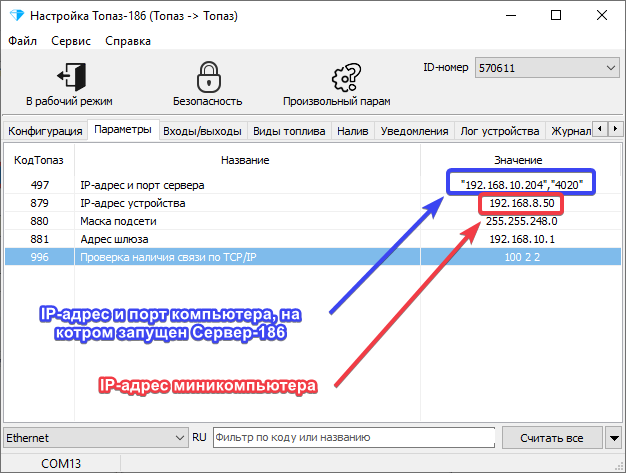
Task: Click code cell 881
Action: [x=40, y=239]
